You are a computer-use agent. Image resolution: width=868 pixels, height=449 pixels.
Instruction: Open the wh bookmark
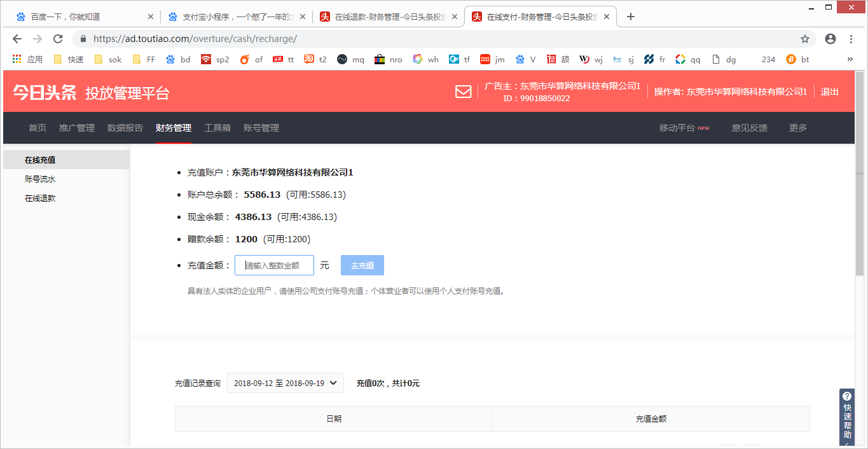[x=425, y=59]
